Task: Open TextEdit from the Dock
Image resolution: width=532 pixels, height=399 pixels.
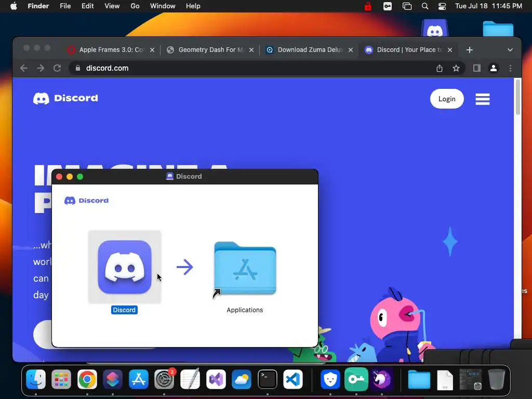Action: click(x=190, y=379)
